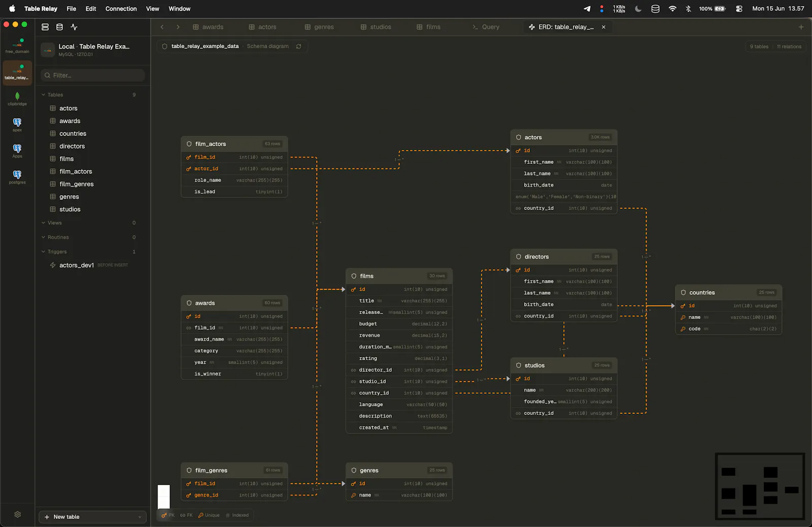Open the Apps PostgreSQL connection
Screen dimensions: 812x527
tap(17, 151)
